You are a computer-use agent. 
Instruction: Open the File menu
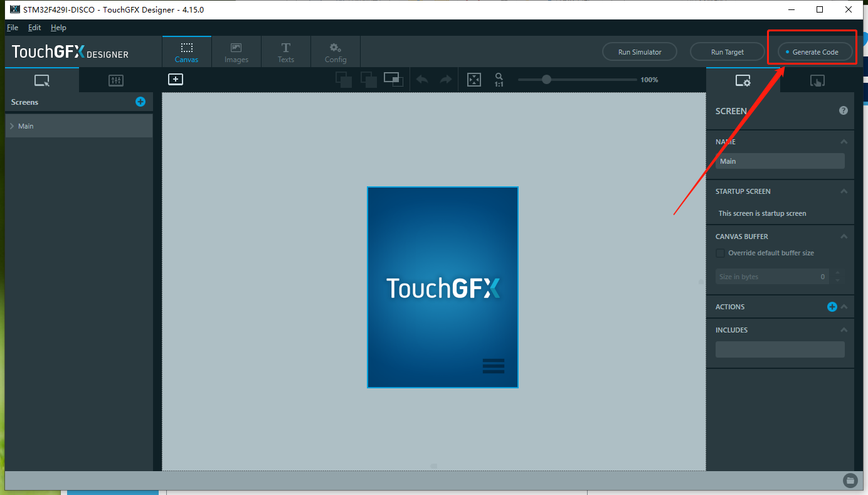pyautogui.click(x=13, y=28)
